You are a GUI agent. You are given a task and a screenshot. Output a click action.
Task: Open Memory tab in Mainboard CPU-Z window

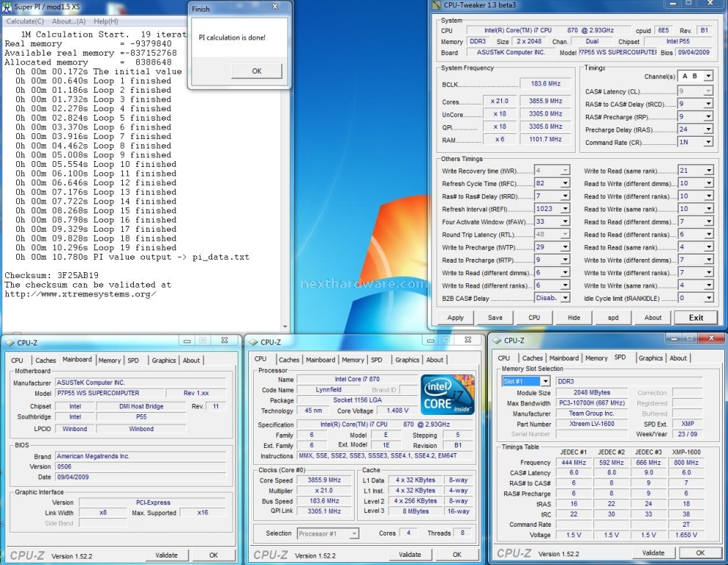point(110,360)
